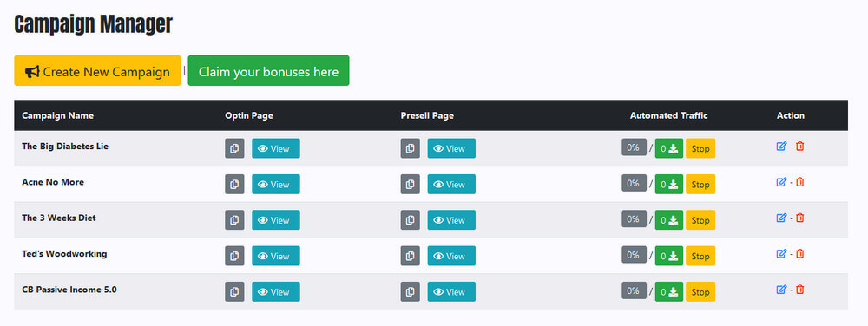Select the campaign name Acne No More
Viewport: 868px width, 326px height.
(53, 182)
